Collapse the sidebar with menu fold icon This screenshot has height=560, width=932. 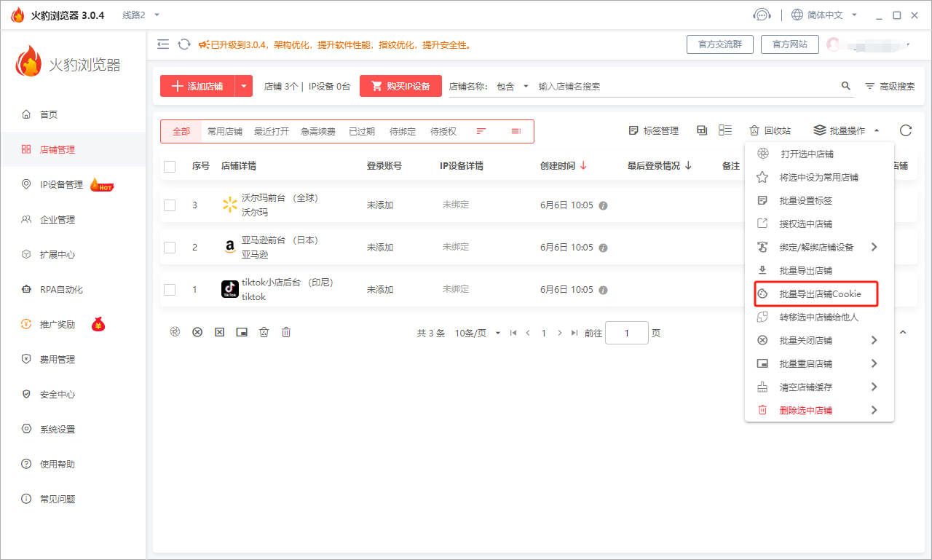point(163,44)
